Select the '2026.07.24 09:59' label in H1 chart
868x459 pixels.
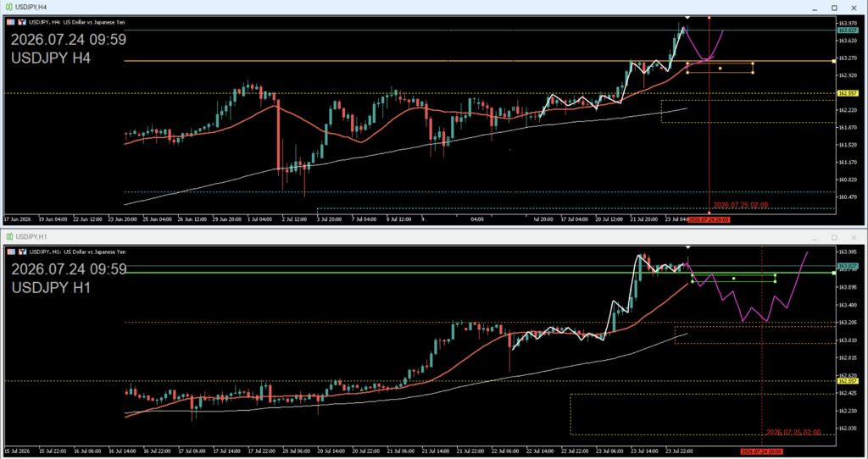coord(69,269)
